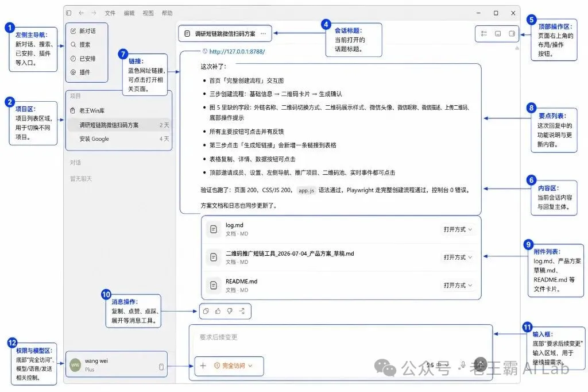Viewport: 588px width, 392px height.
Task: Open the http://127.0.0.1:8788/ link
Action: pos(237,51)
